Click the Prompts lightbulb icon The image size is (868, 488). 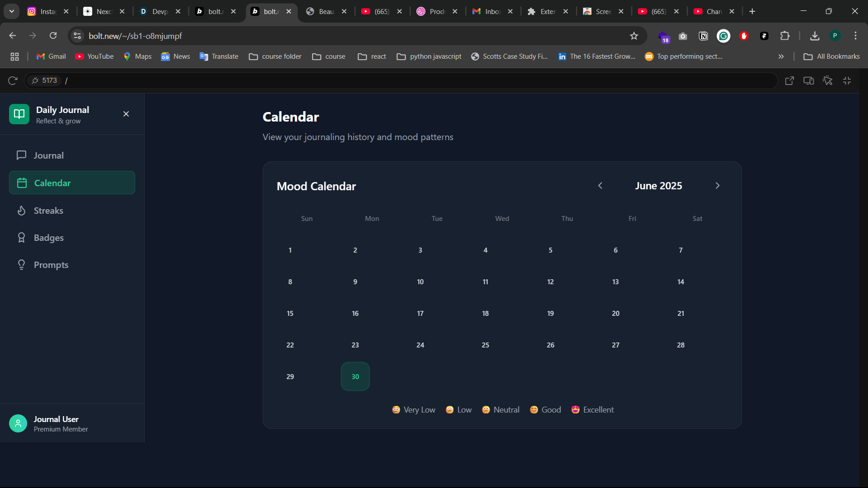(21, 265)
